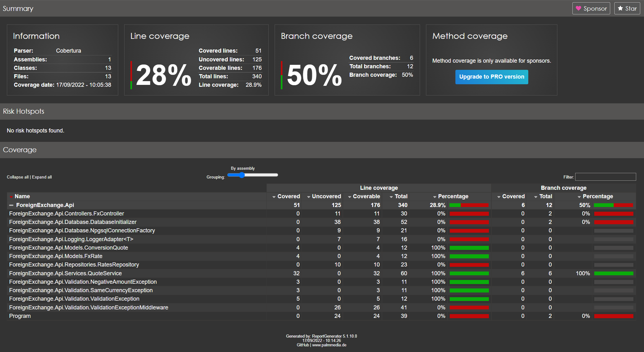
Task: Sort by line coverage Percentage arrow
Action: (434, 197)
